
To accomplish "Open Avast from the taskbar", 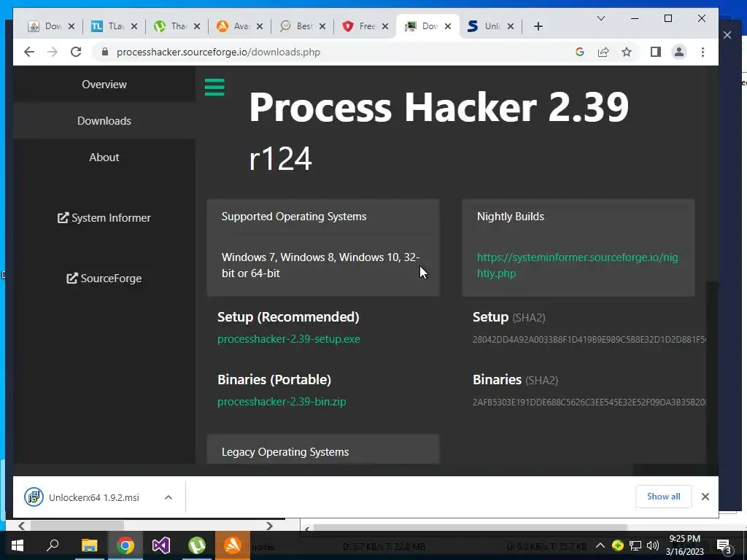I will tap(233, 545).
